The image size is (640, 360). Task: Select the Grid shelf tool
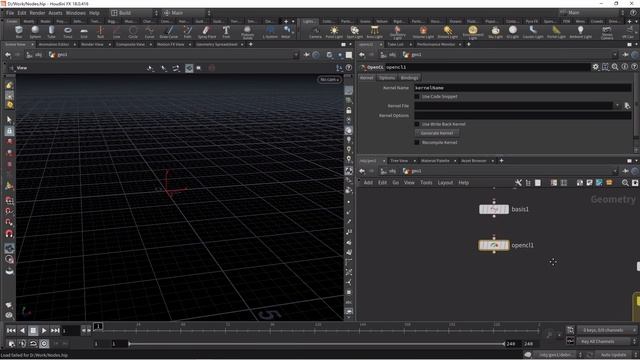tap(84, 31)
